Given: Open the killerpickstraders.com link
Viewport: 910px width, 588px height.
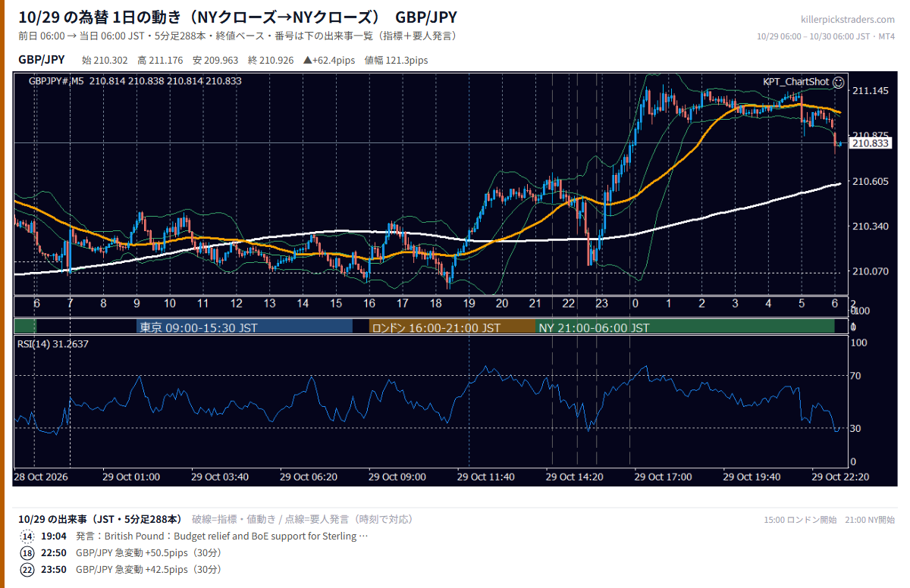Looking at the screenshot, I should point(848,20).
